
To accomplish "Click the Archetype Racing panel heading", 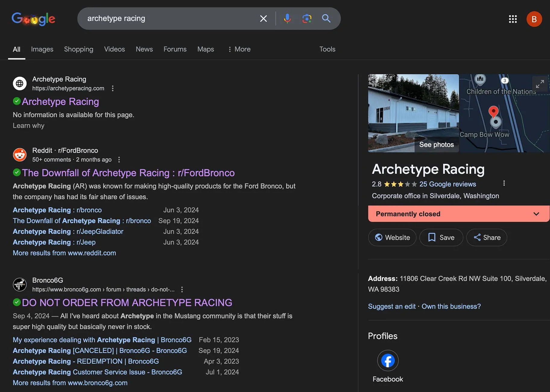I will 428,169.
